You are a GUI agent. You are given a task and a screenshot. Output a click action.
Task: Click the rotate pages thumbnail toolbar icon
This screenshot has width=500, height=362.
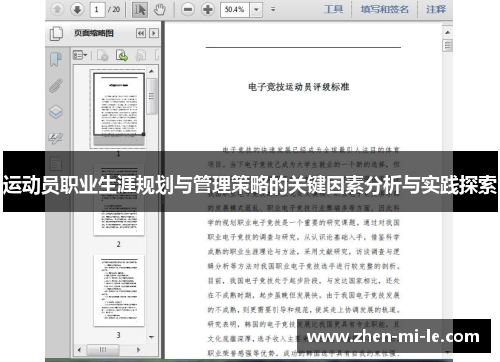[x=141, y=55]
